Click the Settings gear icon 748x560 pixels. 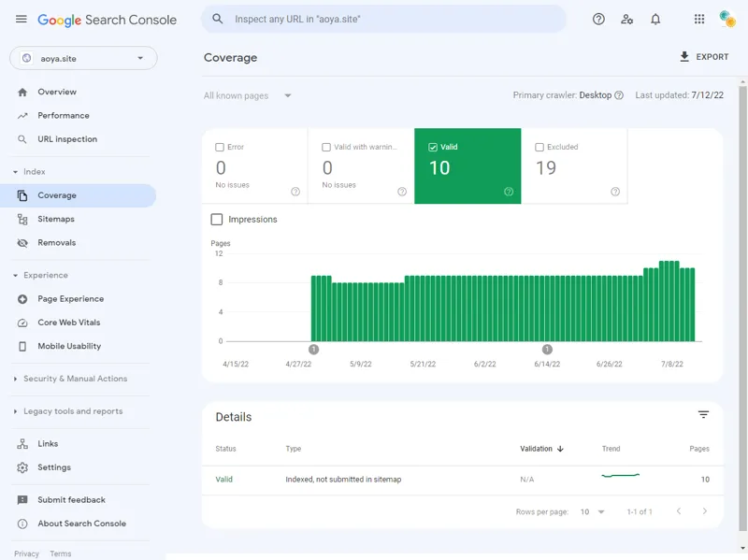pos(22,467)
